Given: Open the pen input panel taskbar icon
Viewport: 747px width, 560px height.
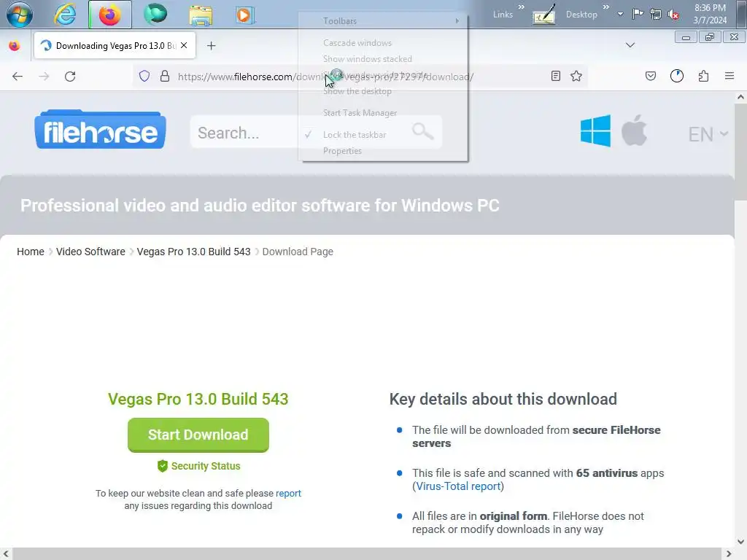Looking at the screenshot, I should [x=544, y=15].
